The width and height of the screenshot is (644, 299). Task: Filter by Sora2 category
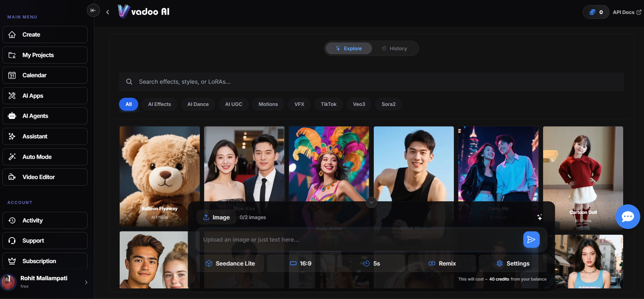389,104
